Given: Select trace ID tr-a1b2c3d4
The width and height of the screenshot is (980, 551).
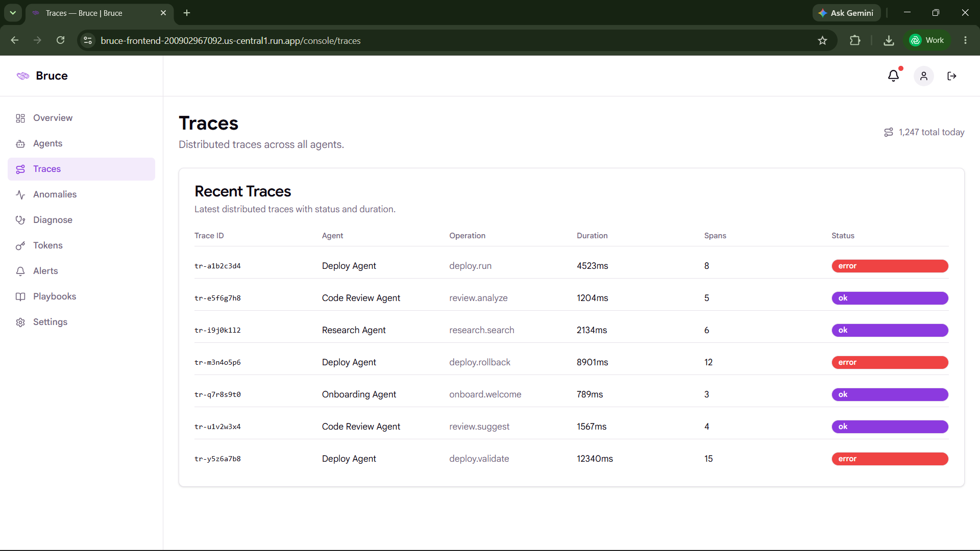Looking at the screenshot, I should pyautogui.click(x=217, y=266).
